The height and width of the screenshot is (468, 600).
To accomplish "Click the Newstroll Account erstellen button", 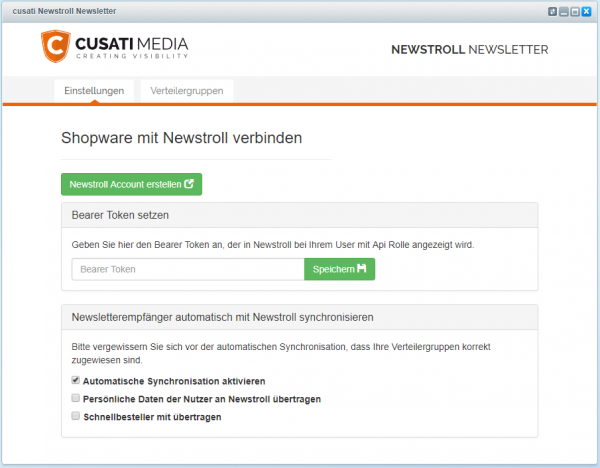I will (x=132, y=184).
